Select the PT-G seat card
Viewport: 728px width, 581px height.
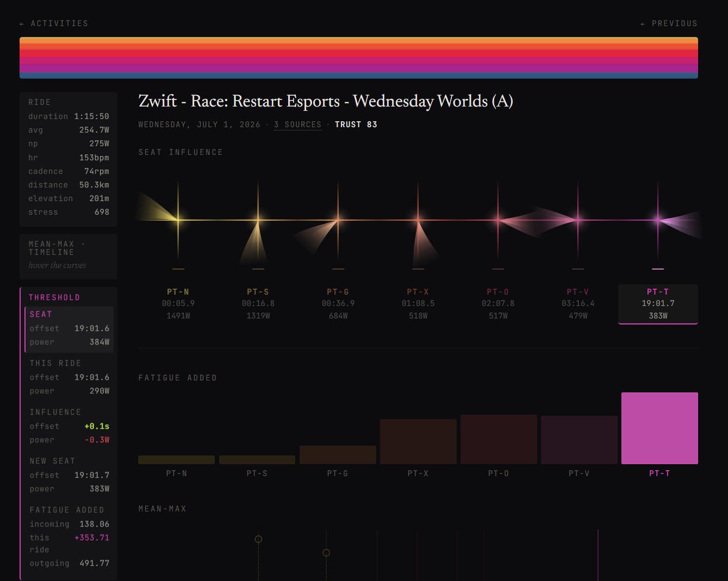(338, 304)
